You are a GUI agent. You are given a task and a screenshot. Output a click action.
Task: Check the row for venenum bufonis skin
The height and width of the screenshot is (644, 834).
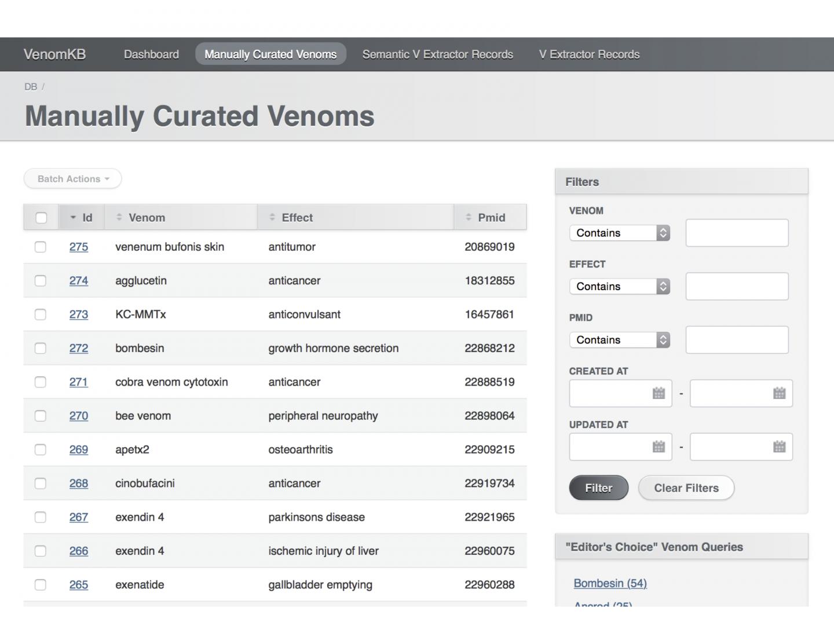click(x=41, y=247)
